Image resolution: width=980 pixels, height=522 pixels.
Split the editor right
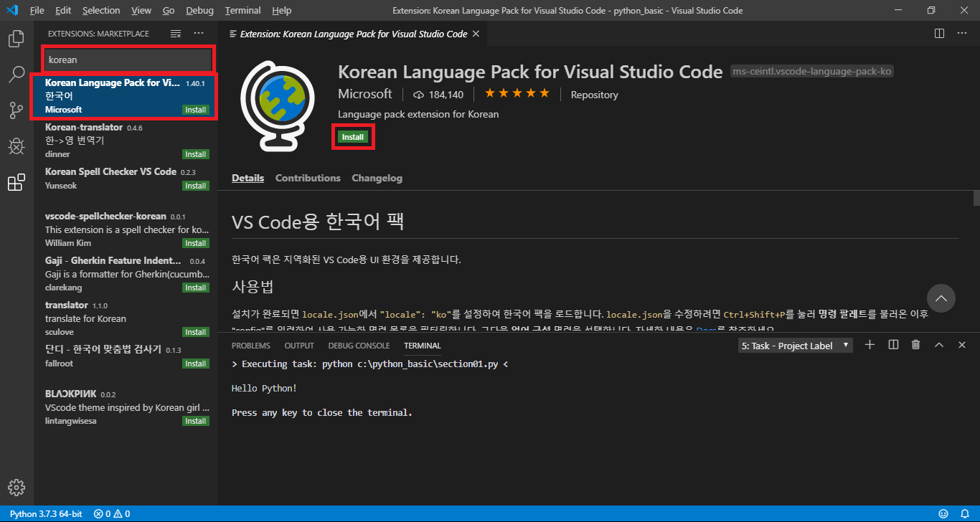click(x=939, y=34)
